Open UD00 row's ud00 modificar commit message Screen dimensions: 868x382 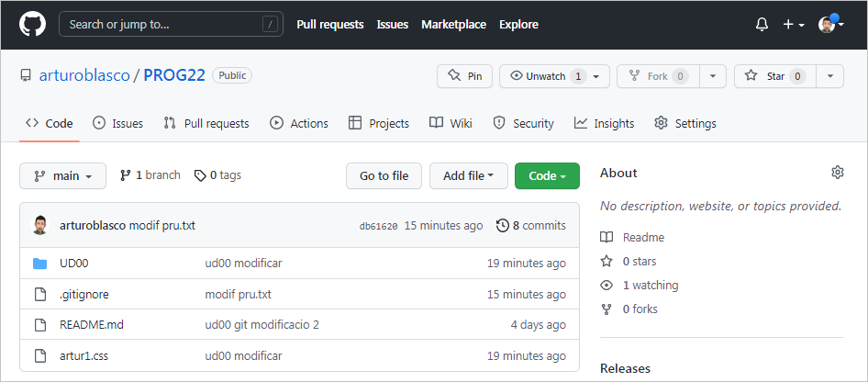click(x=243, y=264)
